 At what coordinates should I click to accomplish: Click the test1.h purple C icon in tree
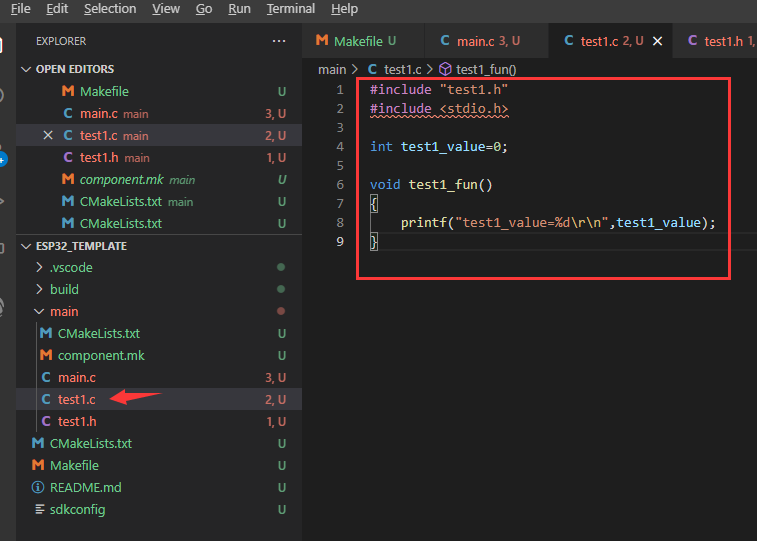pyautogui.click(x=46, y=421)
